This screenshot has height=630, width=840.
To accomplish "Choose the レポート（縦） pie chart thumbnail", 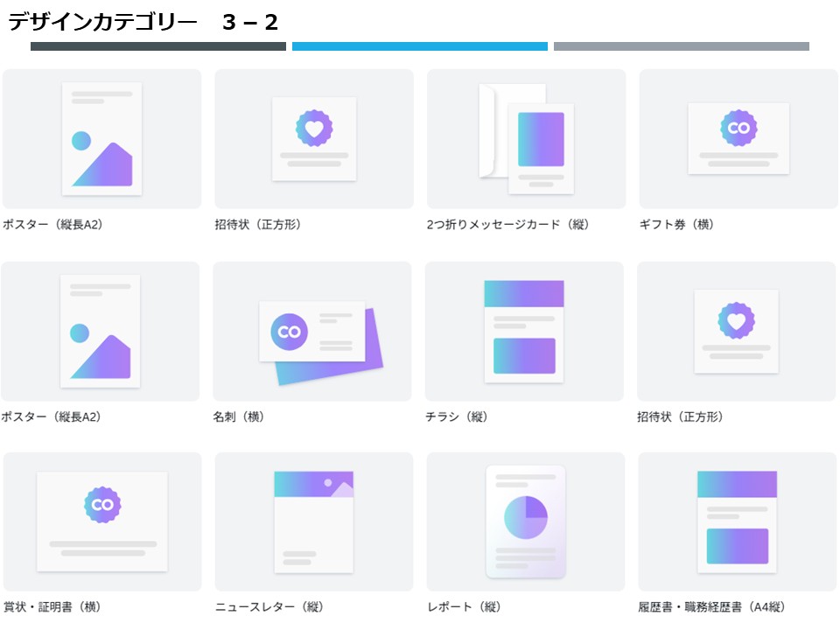I will (x=526, y=521).
